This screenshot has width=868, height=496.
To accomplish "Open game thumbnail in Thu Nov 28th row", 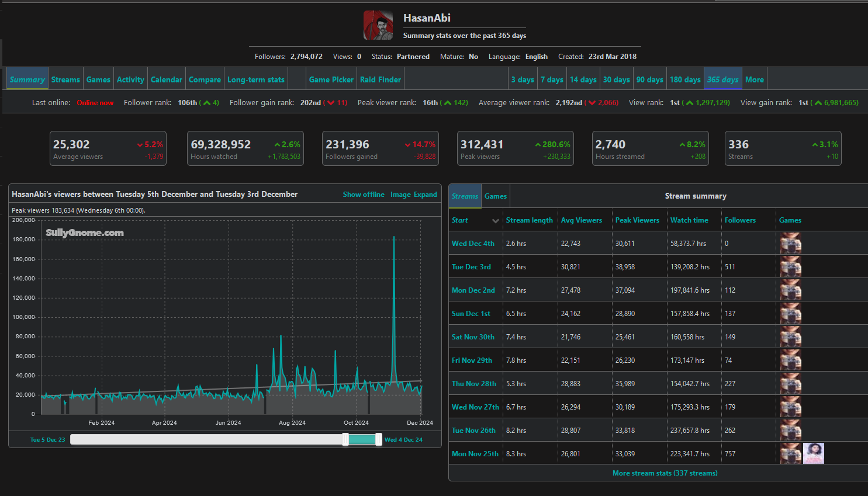I will 791,383.
